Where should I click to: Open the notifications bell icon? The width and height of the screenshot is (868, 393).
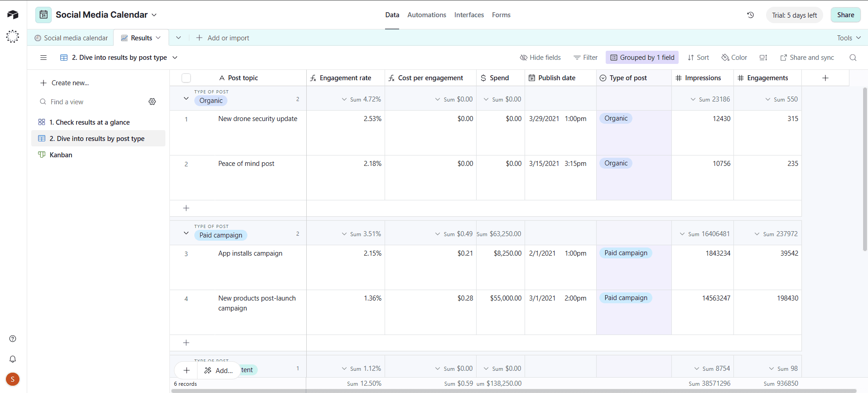tap(13, 359)
